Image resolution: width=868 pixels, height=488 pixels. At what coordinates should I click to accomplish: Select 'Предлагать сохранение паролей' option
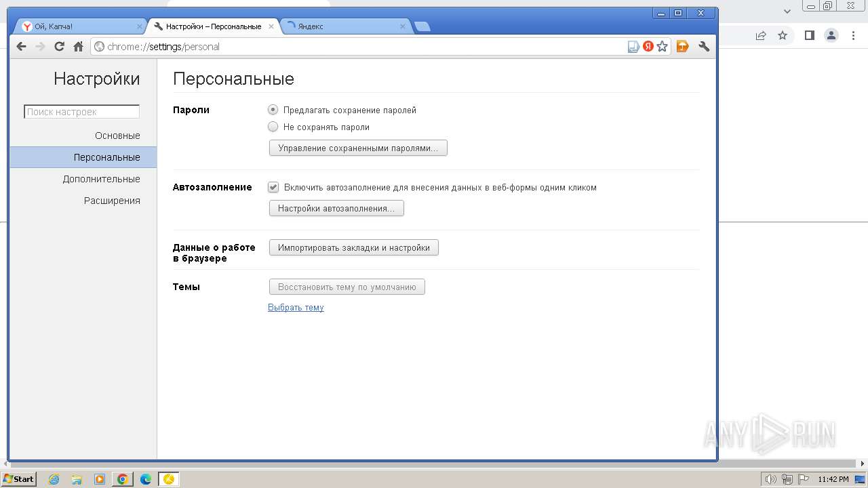(x=273, y=110)
